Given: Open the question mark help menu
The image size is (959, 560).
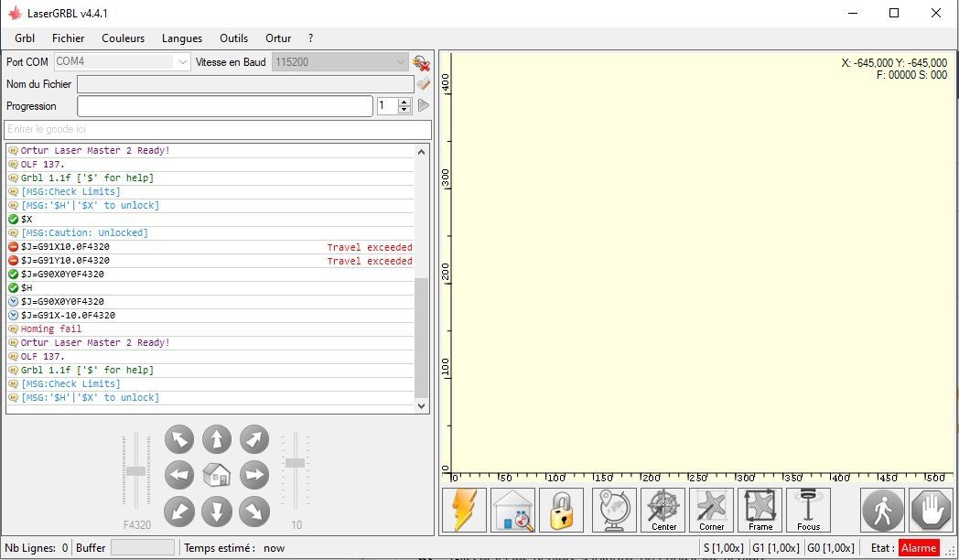Looking at the screenshot, I should click(x=311, y=38).
